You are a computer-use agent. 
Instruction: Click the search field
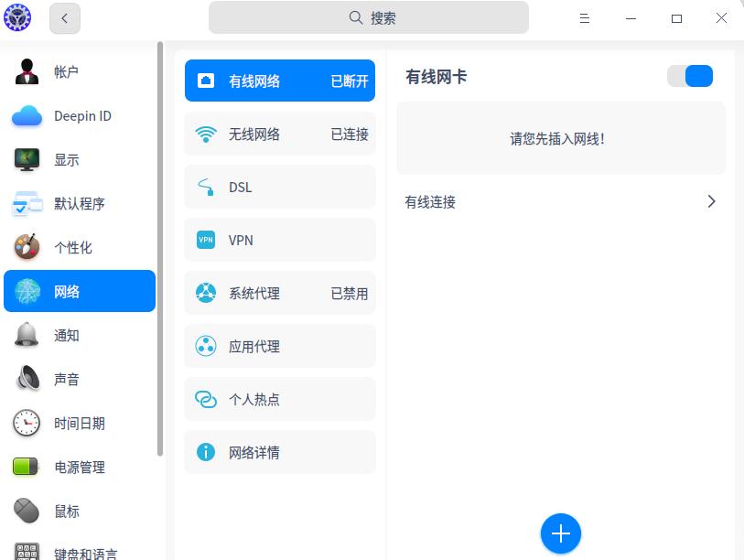[369, 17]
